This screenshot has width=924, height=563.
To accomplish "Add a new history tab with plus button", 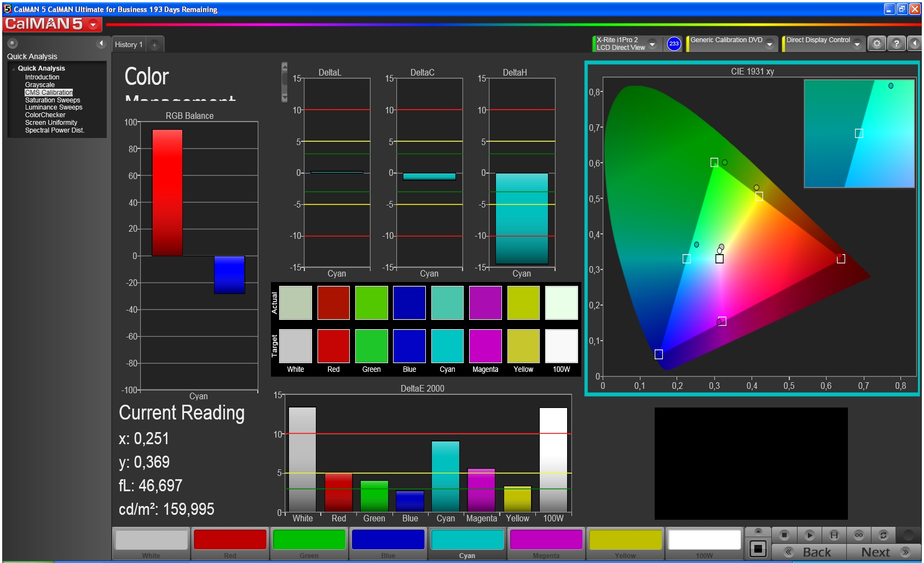I will (x=154, y=45).
